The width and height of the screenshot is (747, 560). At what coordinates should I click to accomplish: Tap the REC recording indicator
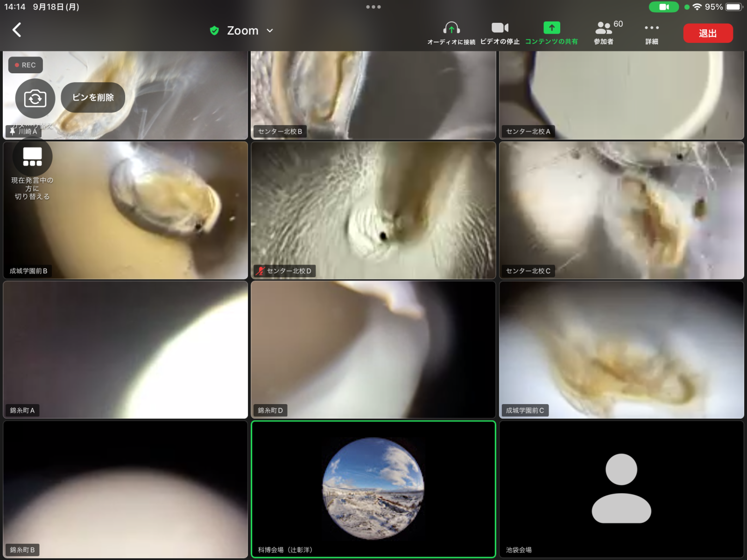26,65
